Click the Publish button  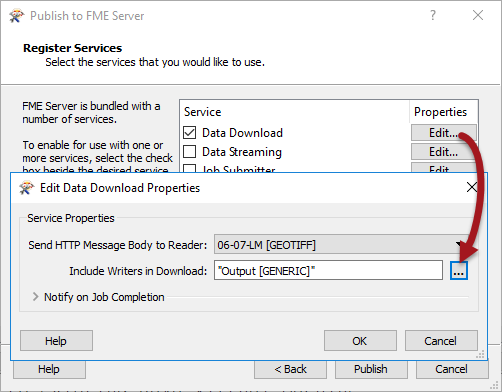[x=371, y=369]
